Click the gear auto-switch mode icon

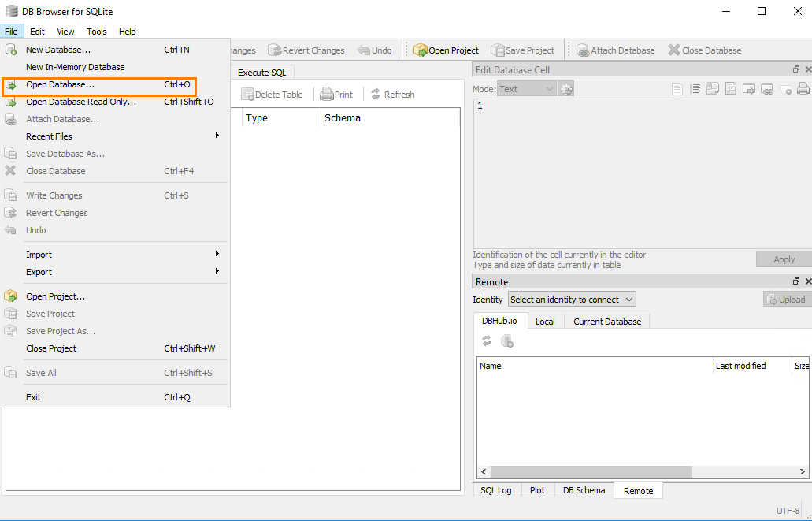[x=566, y=89]
